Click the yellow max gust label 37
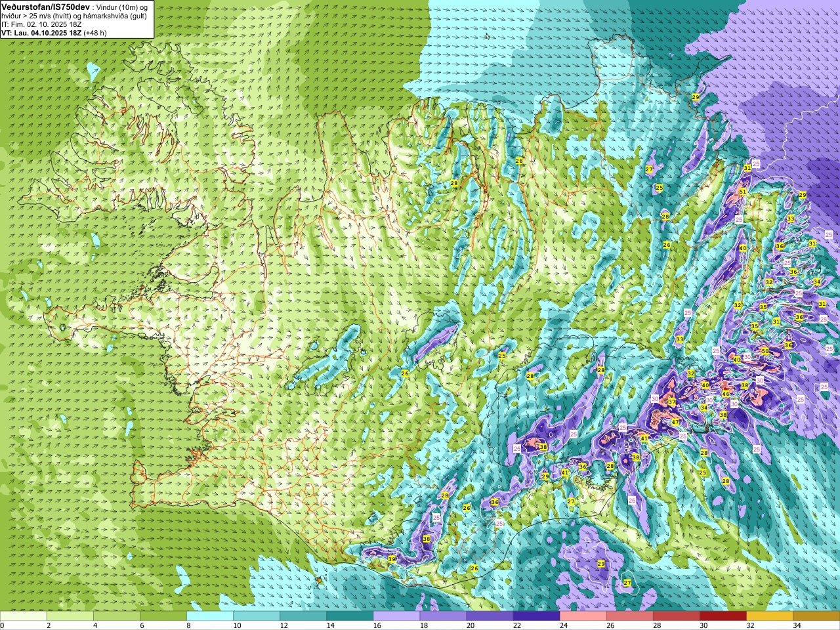The height and width of the screenshot is (630, 840). (671, 402)
